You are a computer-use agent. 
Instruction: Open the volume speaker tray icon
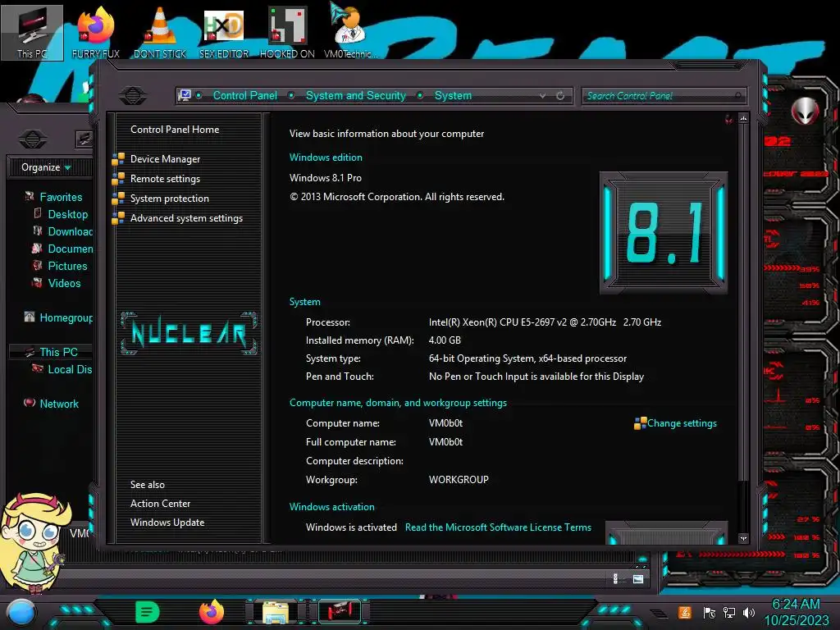749,612
